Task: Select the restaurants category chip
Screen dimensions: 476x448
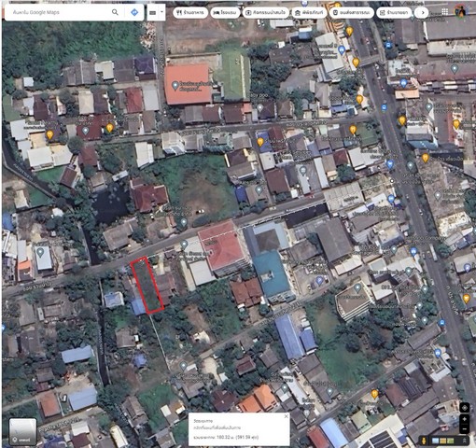Action: 190,13
